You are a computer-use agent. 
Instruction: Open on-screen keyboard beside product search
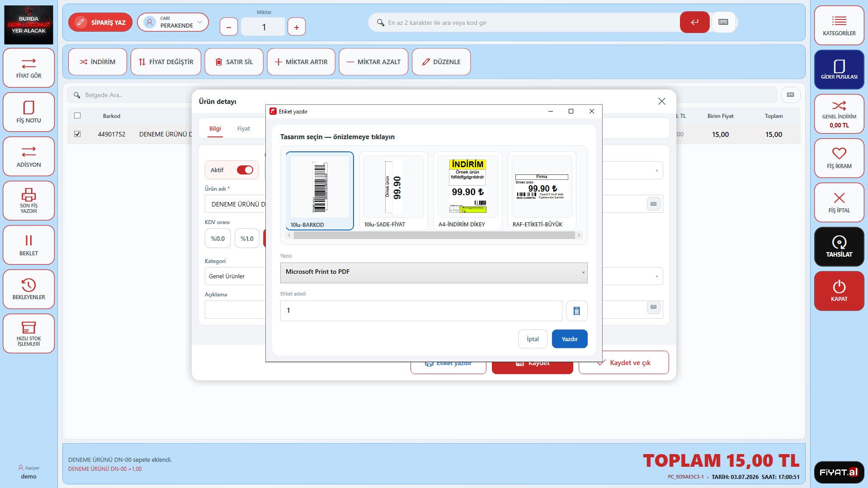(723, 22)
